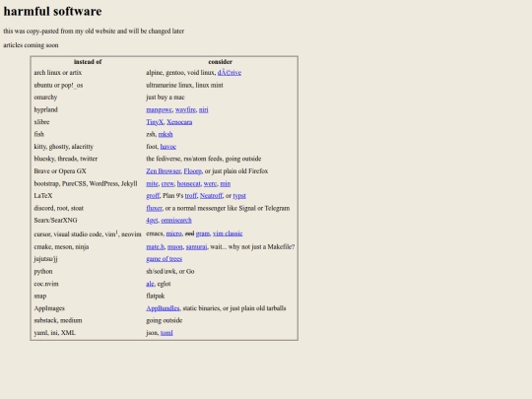Click the 'consider' column header

point(221,62)
